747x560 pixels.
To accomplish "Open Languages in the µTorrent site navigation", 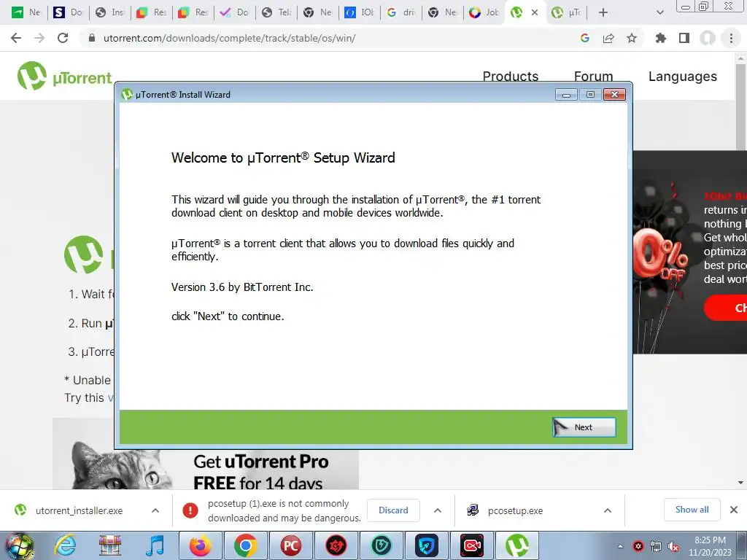I will click(x=682, y=76).
